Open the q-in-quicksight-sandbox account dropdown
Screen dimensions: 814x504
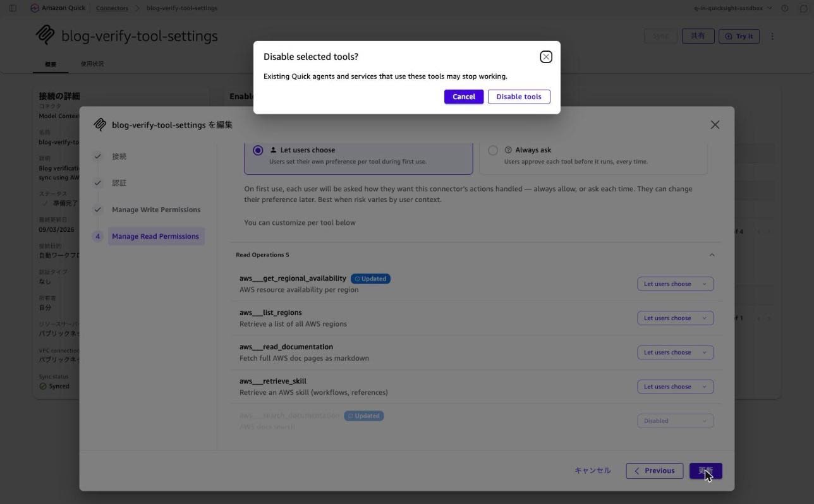click(x=733, y=8)
